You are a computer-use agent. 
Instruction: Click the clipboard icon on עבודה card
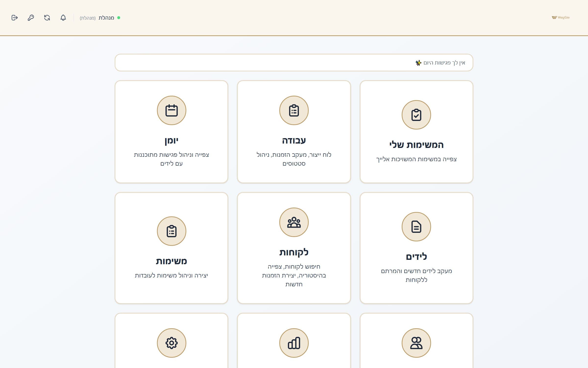coord(294,110)
